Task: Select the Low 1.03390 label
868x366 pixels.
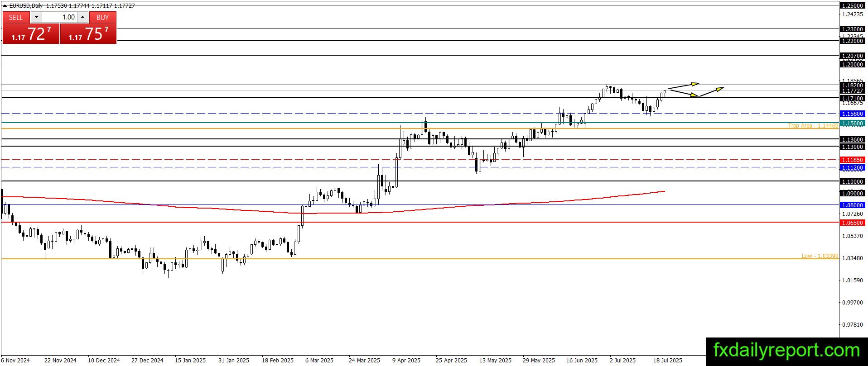Action: (x=820, y=256)
